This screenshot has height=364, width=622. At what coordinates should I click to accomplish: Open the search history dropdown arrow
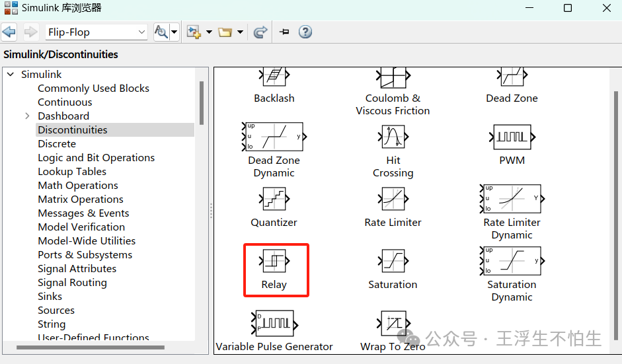[x=141, y=32]
